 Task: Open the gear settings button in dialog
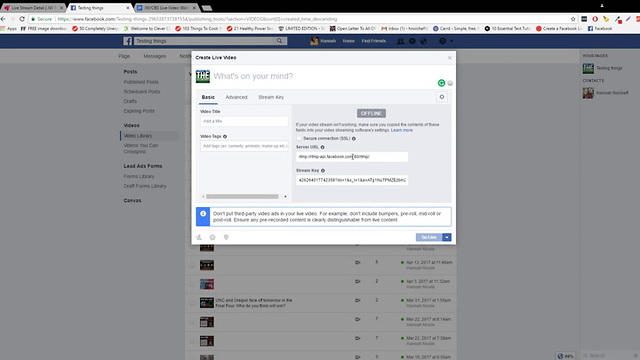442,97
